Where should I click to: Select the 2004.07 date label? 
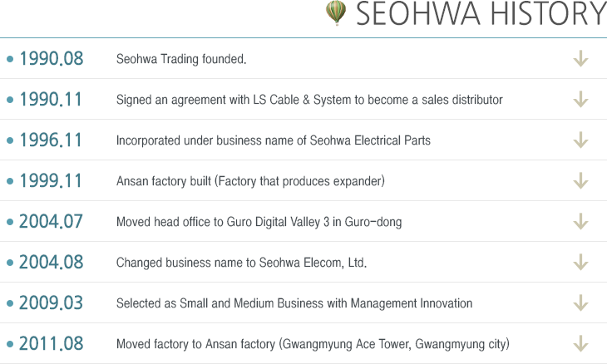(51, 222)
